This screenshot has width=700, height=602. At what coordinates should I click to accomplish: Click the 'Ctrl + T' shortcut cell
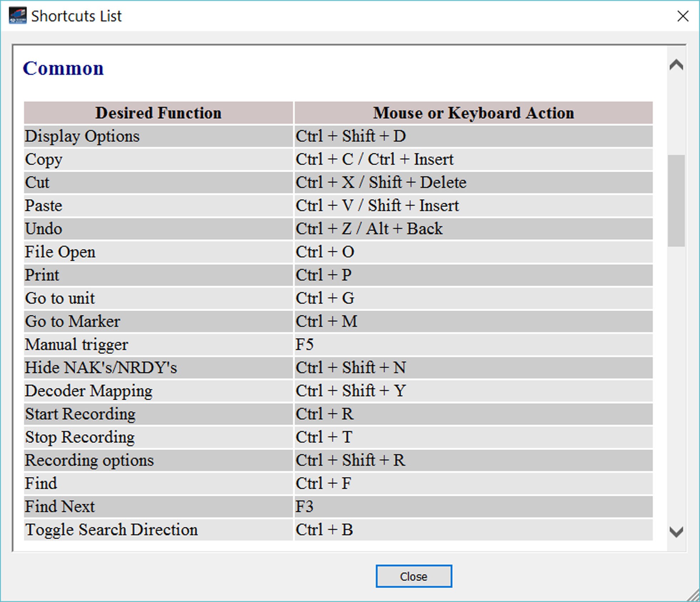(x=473, y=437)
